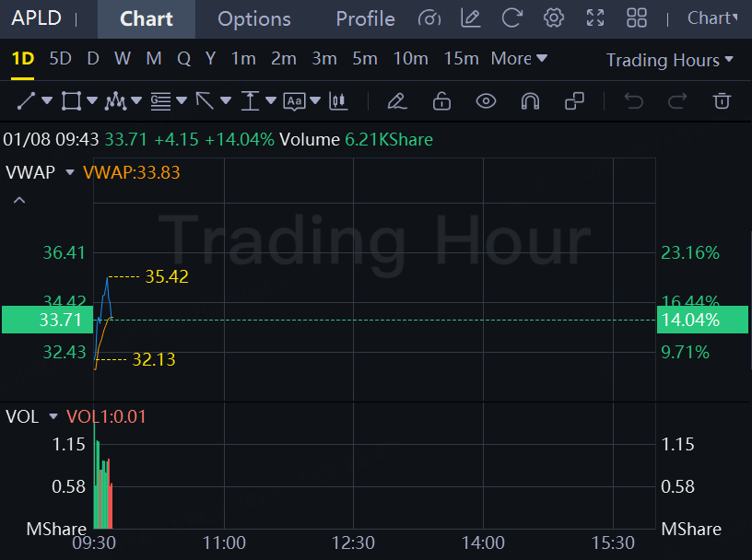This screenshot has height=560, width=752.
Task: Select the Y yearly timeframe
Action: click(x=210, y=59)
